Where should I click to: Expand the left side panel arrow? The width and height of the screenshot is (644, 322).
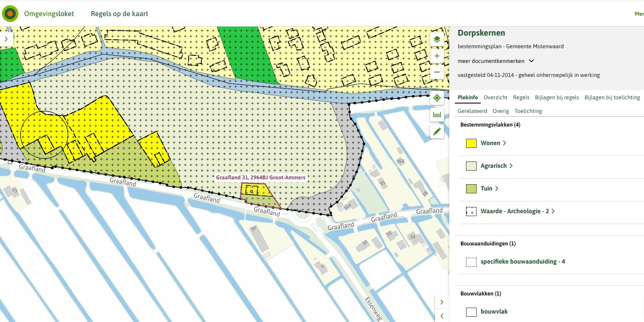6,39
